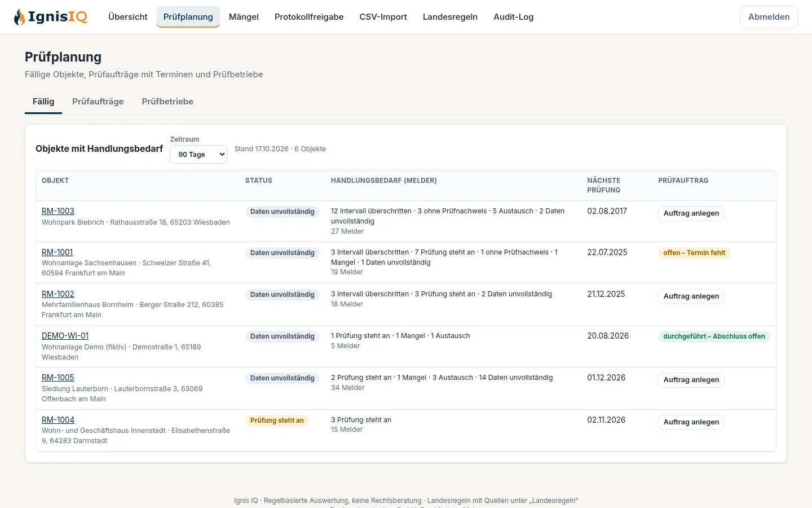
Task: Select the Fällig tab
Action: point(43,102)
